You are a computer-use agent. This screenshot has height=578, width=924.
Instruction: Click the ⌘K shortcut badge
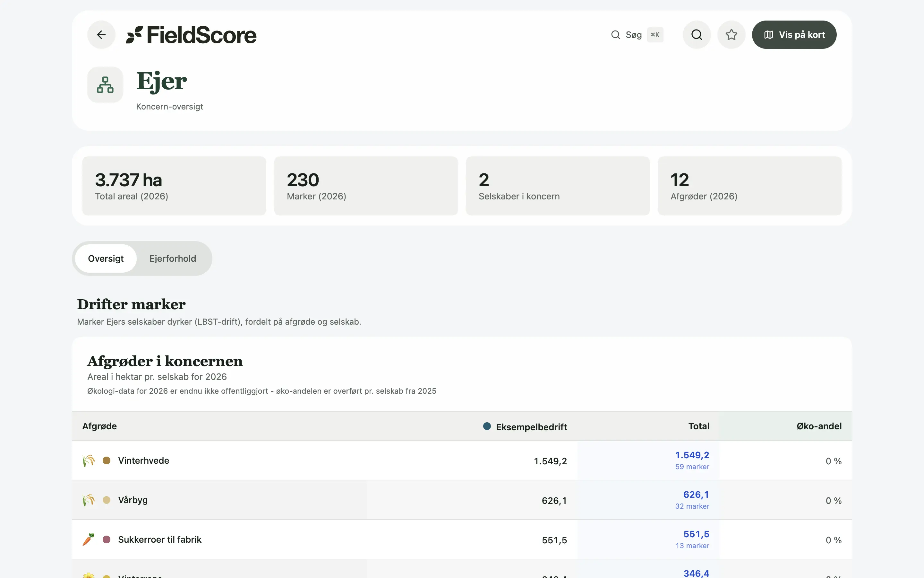coord(655,35)
